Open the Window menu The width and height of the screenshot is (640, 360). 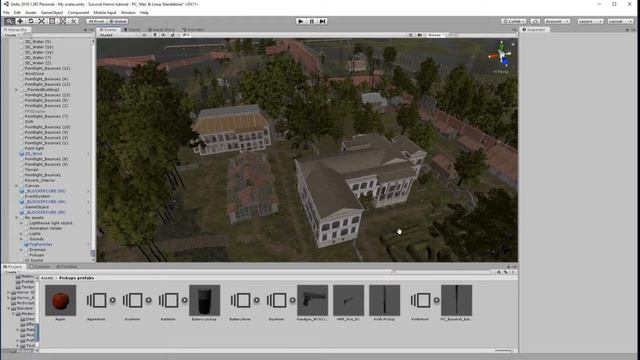(128, 13)
